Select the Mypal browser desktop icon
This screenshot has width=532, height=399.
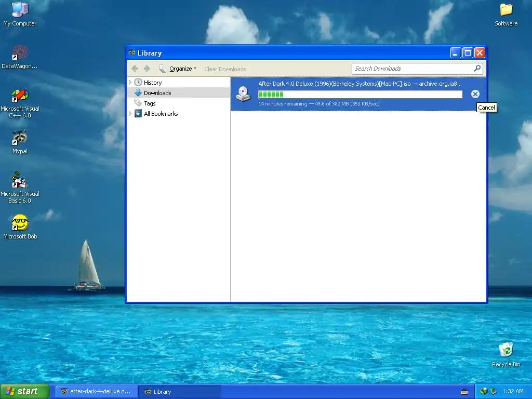point(20,142)
